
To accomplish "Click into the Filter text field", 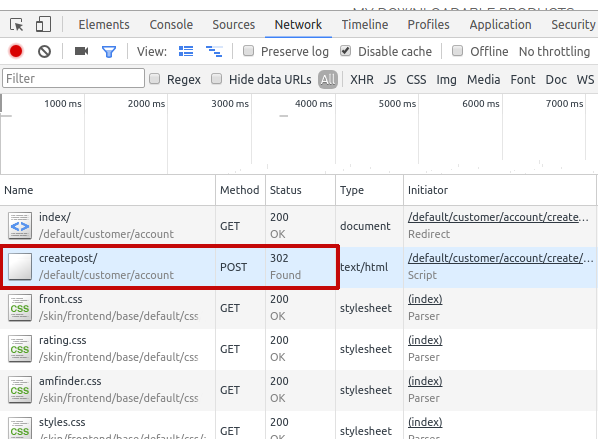I will pos(73,79).
